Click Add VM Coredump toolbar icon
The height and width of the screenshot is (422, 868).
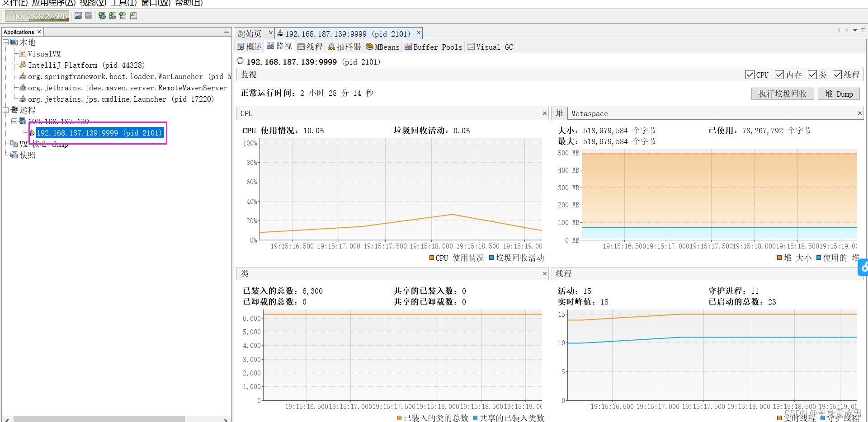point(123,16)
